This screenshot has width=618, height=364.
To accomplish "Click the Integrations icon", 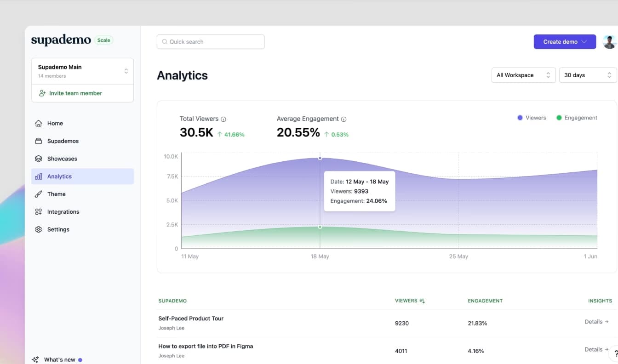I will click(39, 211).
